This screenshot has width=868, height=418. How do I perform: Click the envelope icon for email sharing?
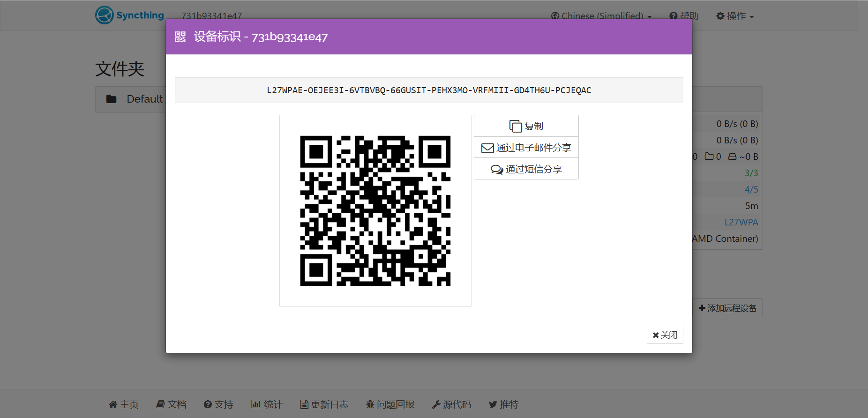(x=487, y=148)
